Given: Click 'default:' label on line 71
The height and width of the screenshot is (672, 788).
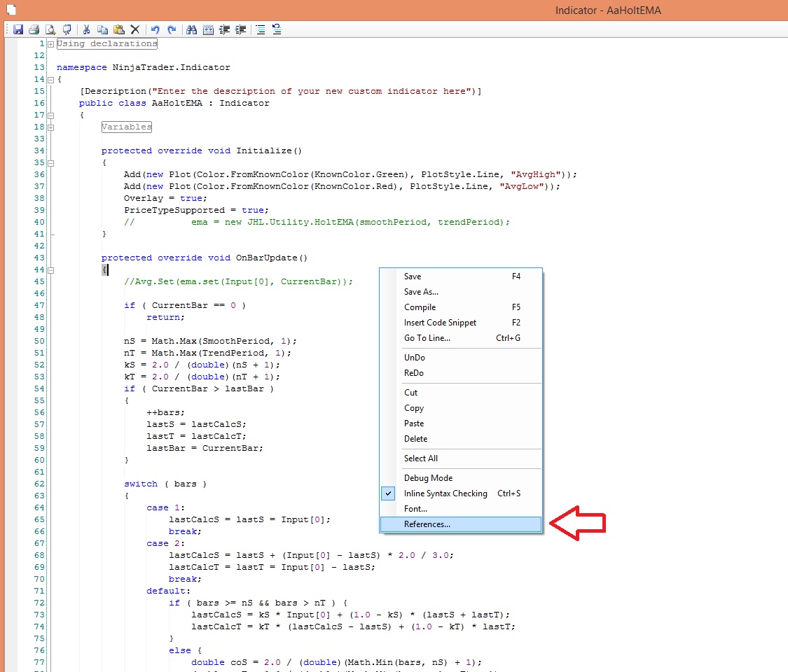Looking at the screenshot, I should [168, 591].
